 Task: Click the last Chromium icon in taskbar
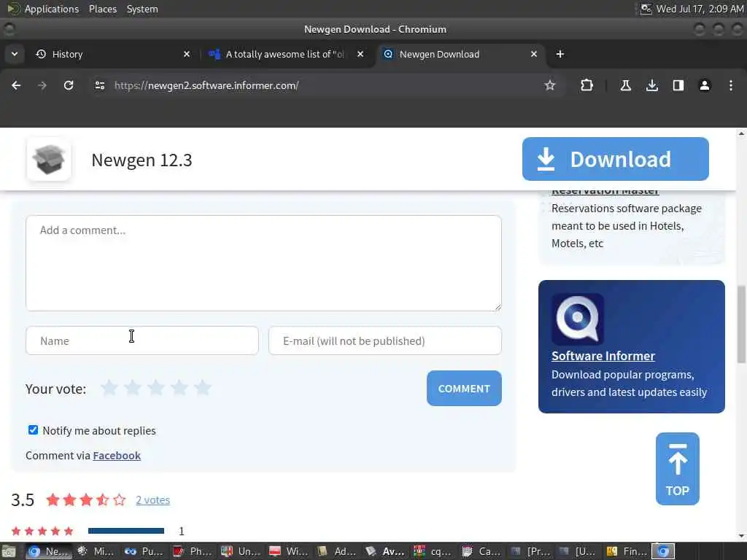click(x=663, y=551)
